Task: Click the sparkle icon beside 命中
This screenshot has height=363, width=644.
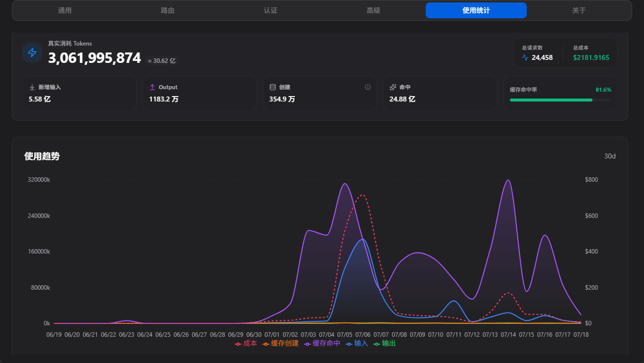Action: click(x=393, y=87)
